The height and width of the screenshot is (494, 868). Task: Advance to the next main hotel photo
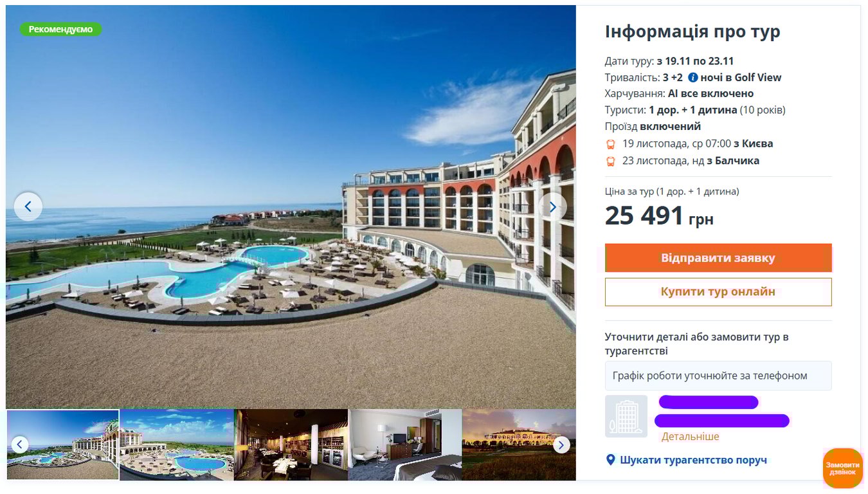(x=552, y=206)
